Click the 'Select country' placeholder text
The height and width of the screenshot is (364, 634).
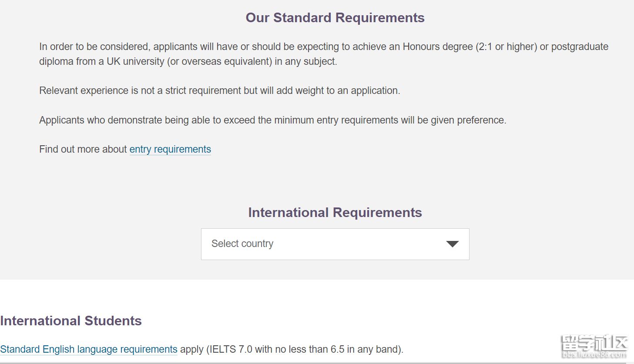242,244
